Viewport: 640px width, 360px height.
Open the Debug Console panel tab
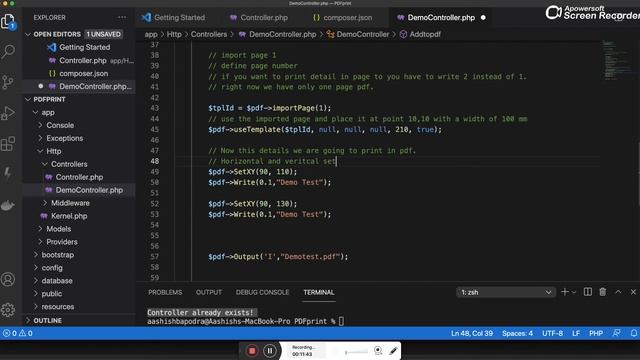[x=262, y=292]
